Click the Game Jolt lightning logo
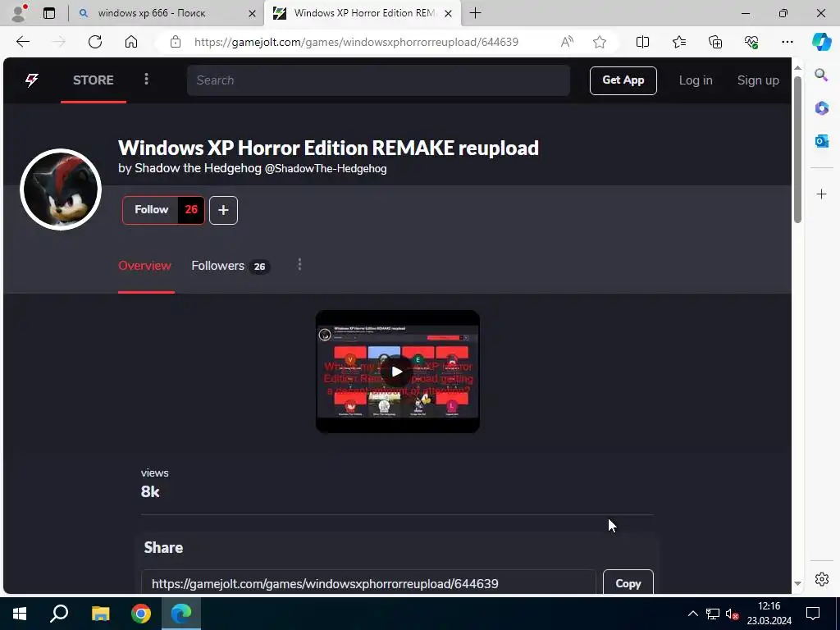The width and height of the screenshot is (840, 630). (32, 80)
